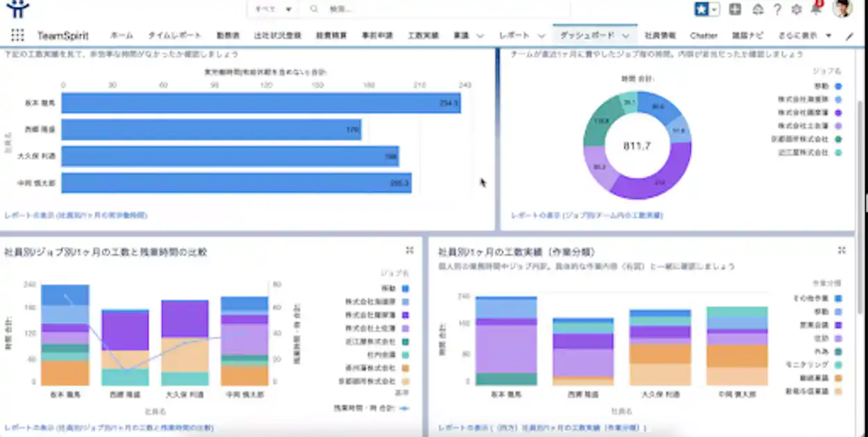
Task: Open report link under the donut chart
Action: pos(587,215)
